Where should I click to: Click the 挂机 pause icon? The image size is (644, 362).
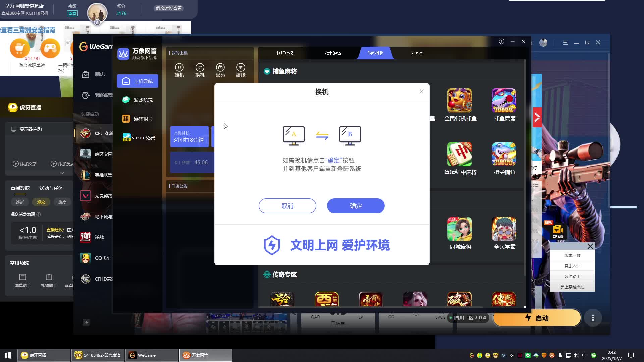click(x=179, y=67)
